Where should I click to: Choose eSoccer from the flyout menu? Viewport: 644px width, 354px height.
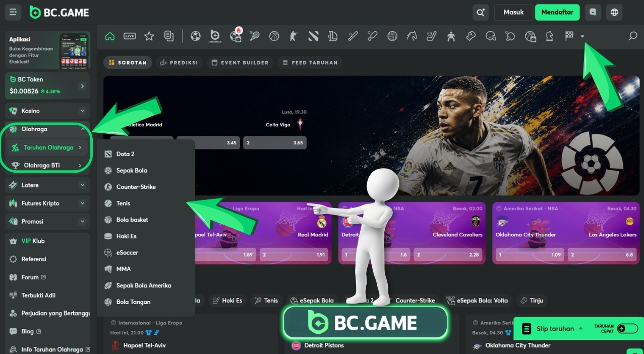pyautogui.click(x=146, y=252)
